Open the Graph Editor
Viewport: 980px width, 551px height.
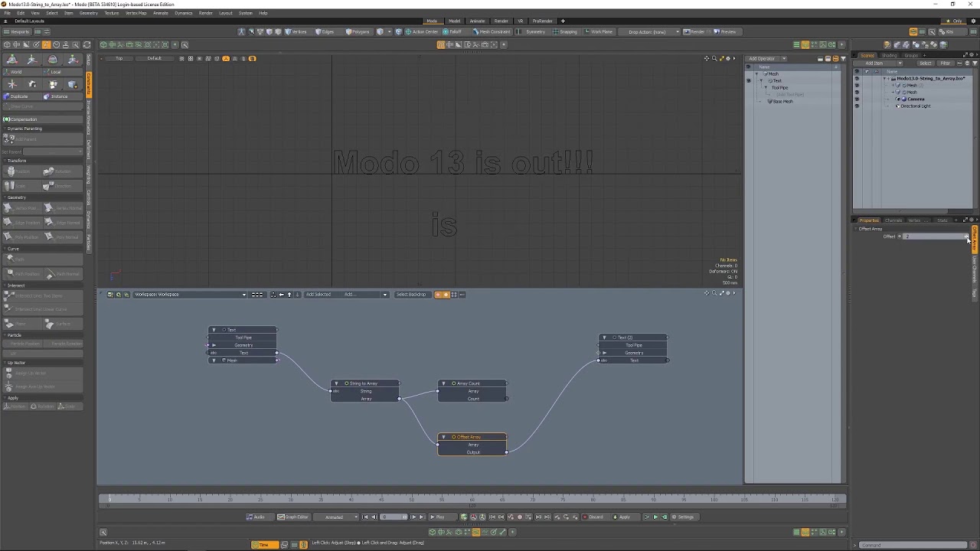point(293,517)
